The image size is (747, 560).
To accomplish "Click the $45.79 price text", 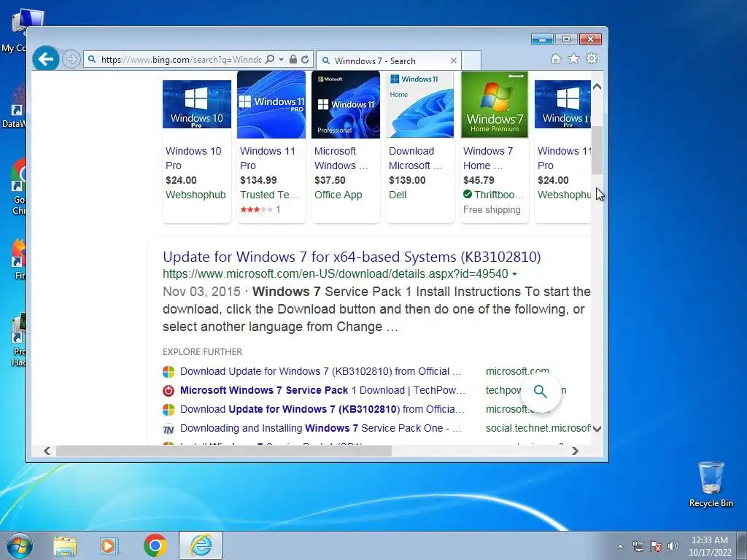I will click(479, 180).
